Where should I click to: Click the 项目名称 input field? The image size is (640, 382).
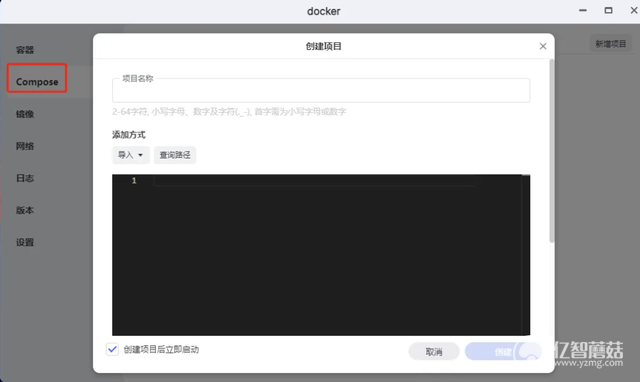[x=321, y=91]
